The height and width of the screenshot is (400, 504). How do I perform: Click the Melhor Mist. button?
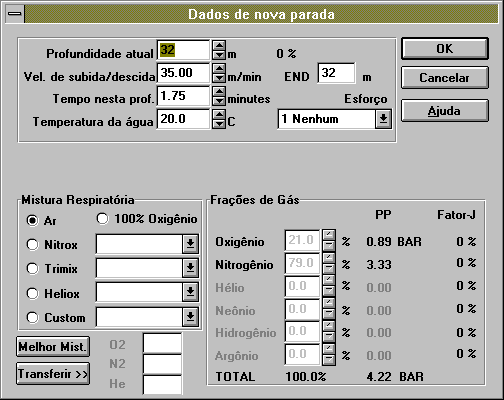coord(53,347)
